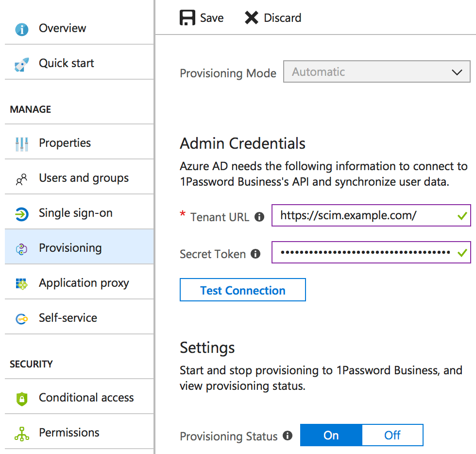Screen dimensions: 476x454
Task: Focus the Secret Token input field
Action: pyautogui.click(x=371, y=252)
